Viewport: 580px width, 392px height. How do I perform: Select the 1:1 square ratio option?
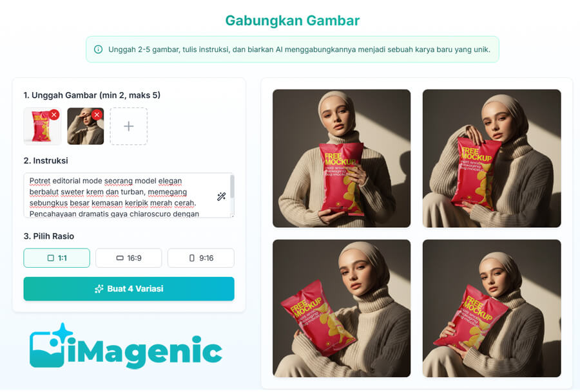tap(57, 258)
